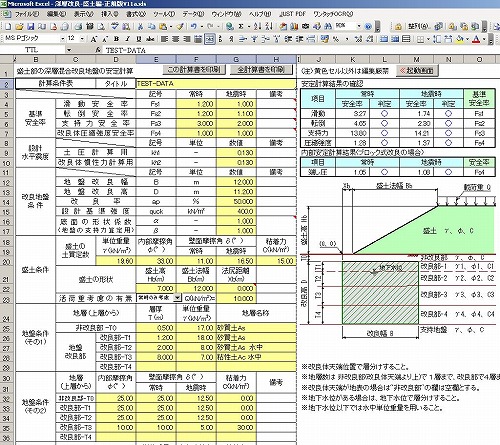Open the ツール menu
Image resolution: width=500 pixels, height=445 pixels.
point(164,14)
